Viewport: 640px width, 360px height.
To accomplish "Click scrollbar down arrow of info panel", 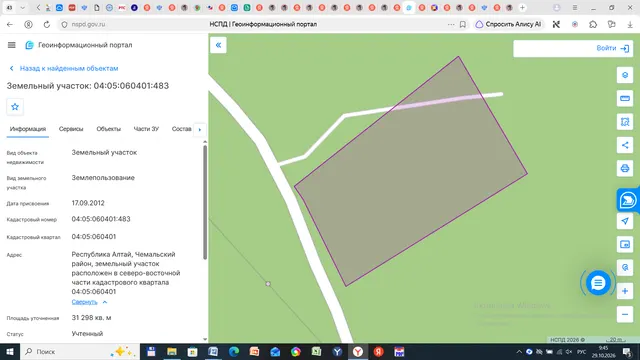I will (x=205, y=339).
